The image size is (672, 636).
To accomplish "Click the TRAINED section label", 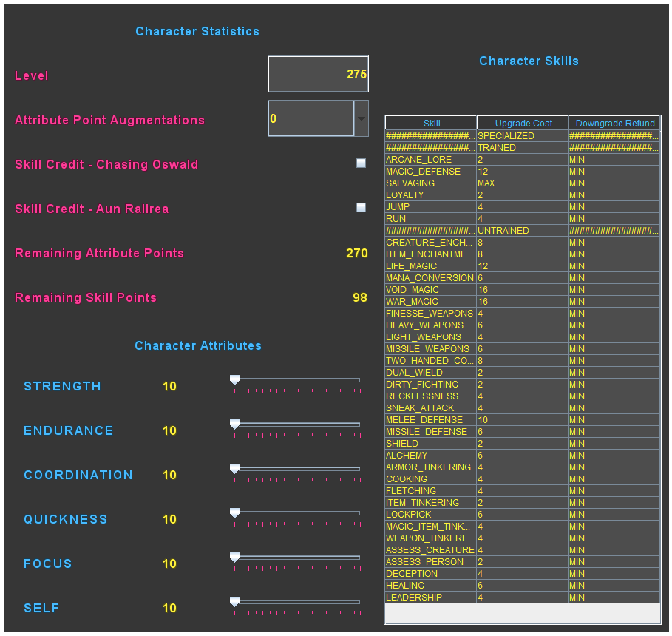I will point(523,147).
